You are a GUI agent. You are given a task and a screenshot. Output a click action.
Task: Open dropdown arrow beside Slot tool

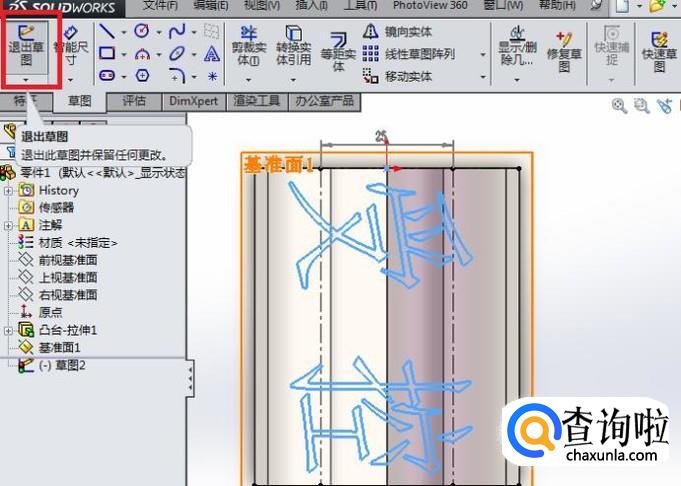[x=124, y=77]
